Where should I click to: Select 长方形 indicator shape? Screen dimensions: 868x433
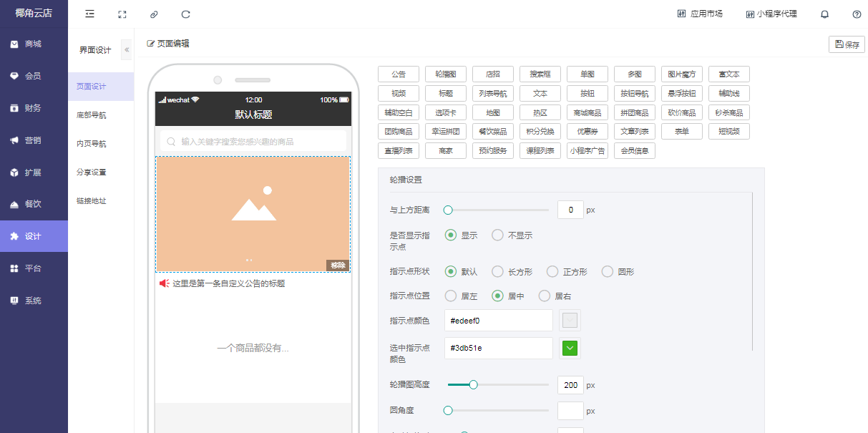click(x=497, y=272)
